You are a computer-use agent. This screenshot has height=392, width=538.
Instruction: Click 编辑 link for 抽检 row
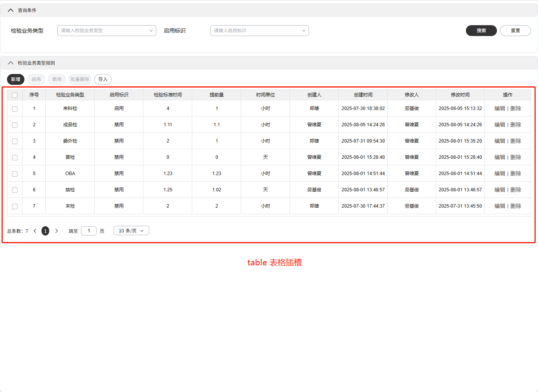point(500,190)
